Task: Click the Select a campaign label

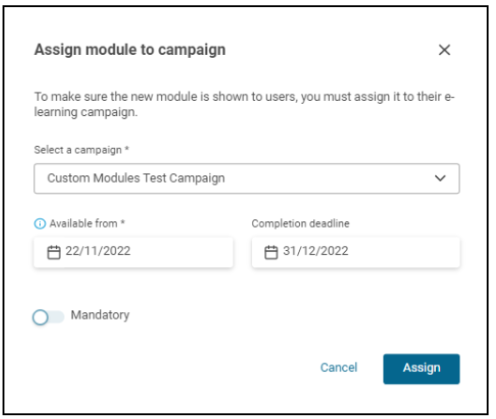Action: (x=81, y=150)
